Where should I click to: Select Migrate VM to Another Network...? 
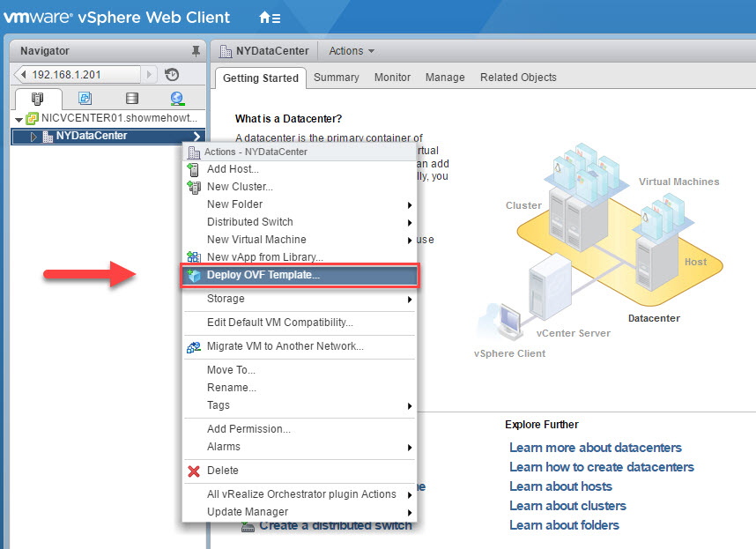tap(299, 346)
